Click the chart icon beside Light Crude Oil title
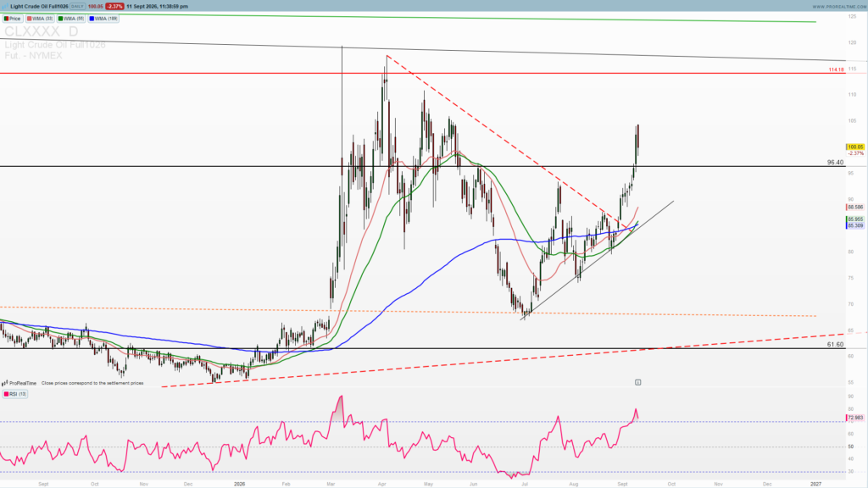868x488 pixels. (x=6, y=6)
